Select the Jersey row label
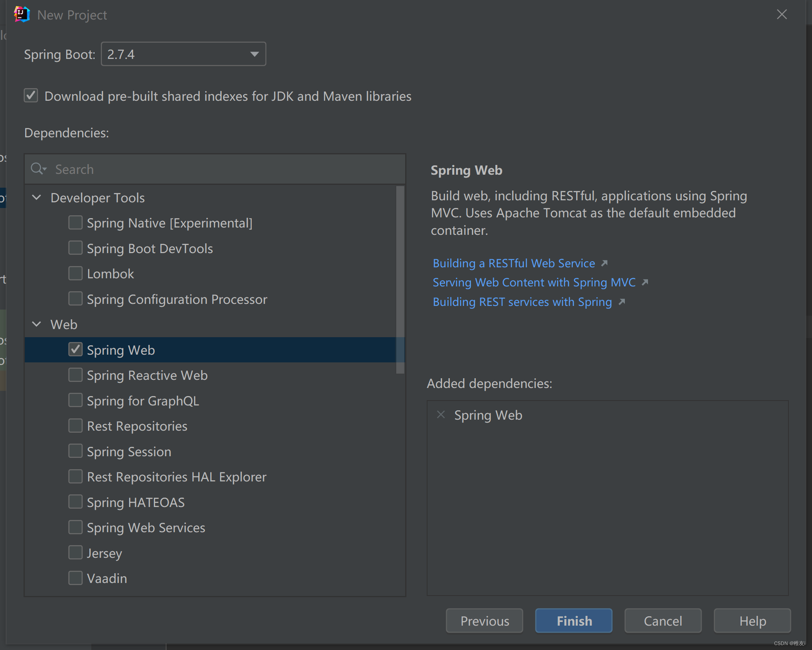The height and width of the screenshot is (650, 812). pyautogui.click(x=104, y=553)
